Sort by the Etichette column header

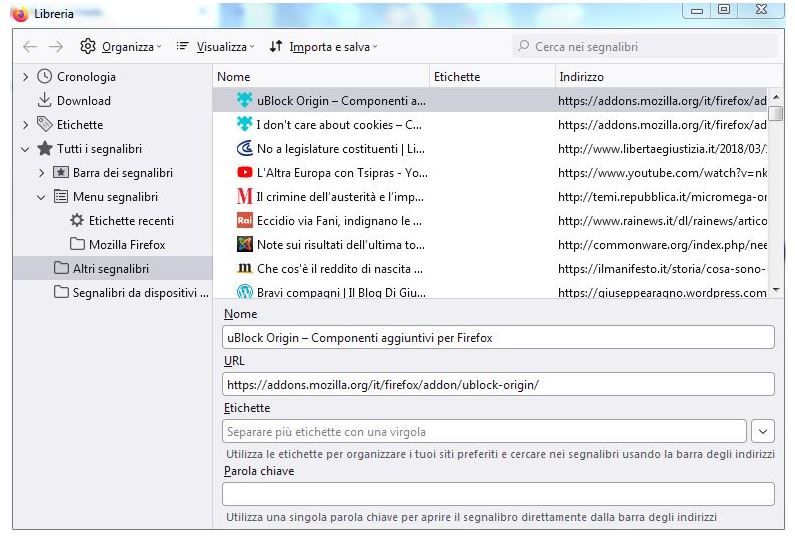(x=492, y=77)
